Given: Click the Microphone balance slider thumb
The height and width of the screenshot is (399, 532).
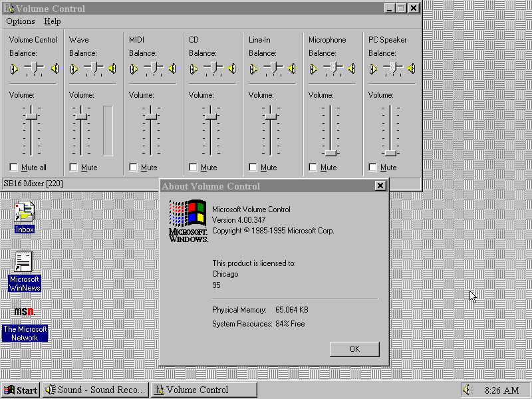Looking at the screenshot, I should pos(332,68).
